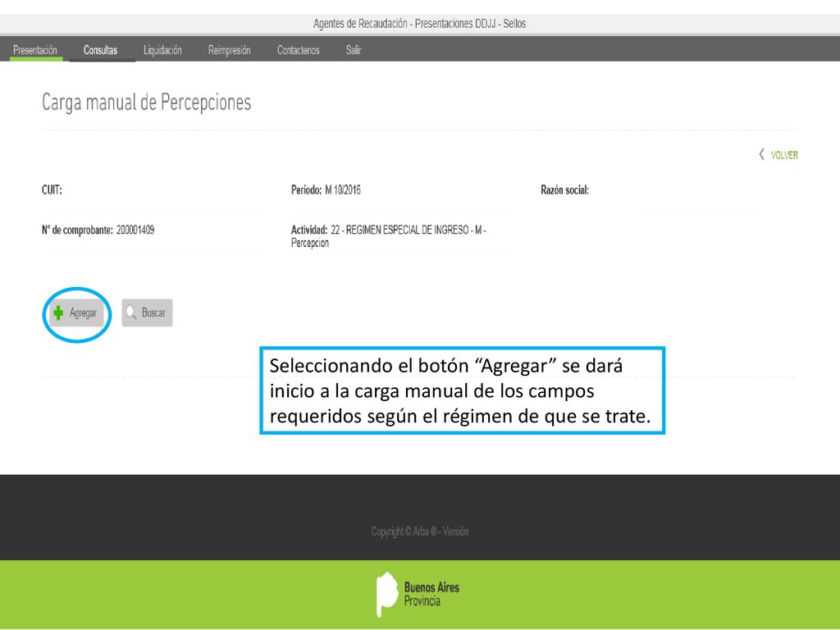The height and width of the screenshot is (630, 840).
Task: Click the Buenos Aires Provincia logo
Action: point(418,594)
